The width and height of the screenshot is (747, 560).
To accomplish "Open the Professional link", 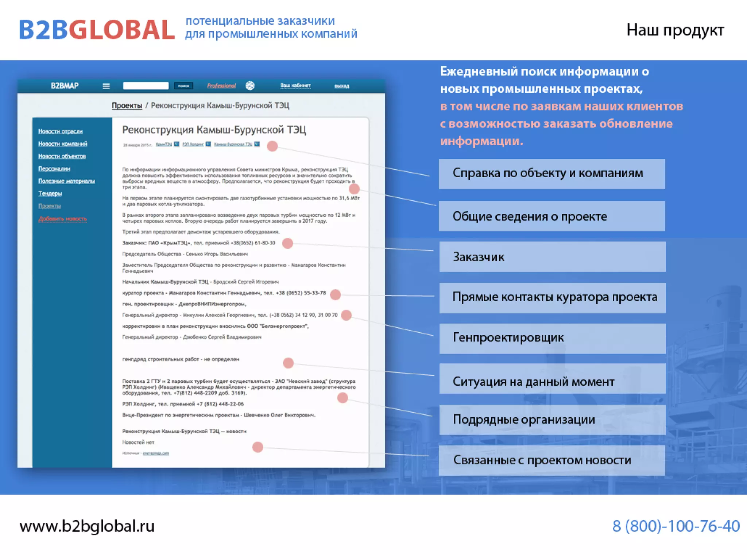I will click(x=221, y=86).
